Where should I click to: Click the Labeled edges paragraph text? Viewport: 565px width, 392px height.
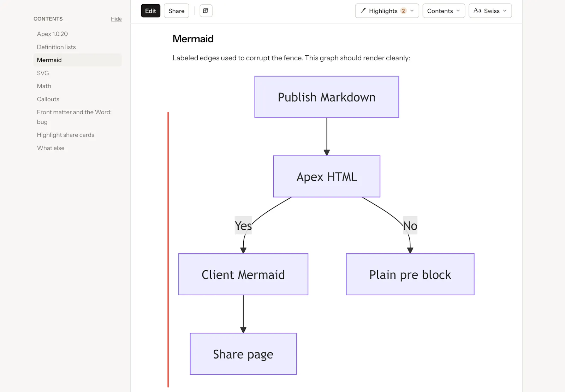291,58
